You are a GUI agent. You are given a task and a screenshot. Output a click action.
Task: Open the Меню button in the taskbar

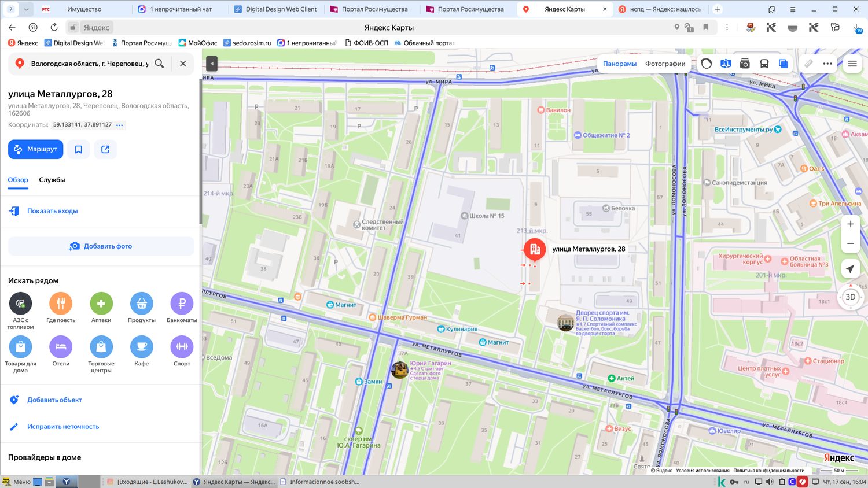[x=16, y=482]
